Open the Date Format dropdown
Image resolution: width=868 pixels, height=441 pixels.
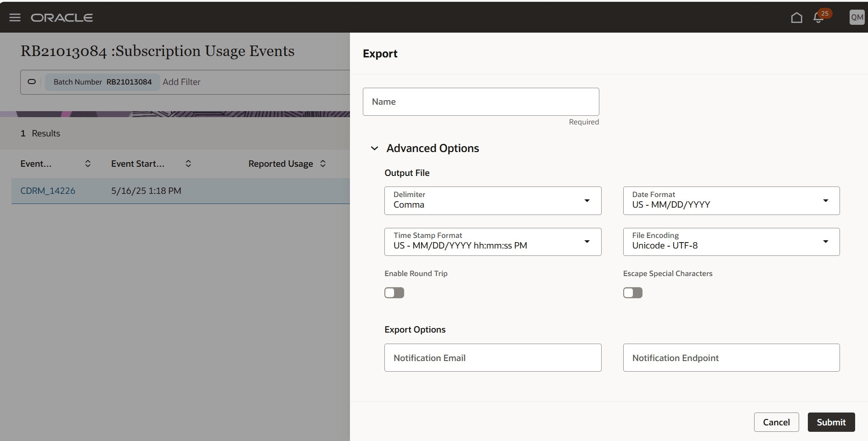826,201
